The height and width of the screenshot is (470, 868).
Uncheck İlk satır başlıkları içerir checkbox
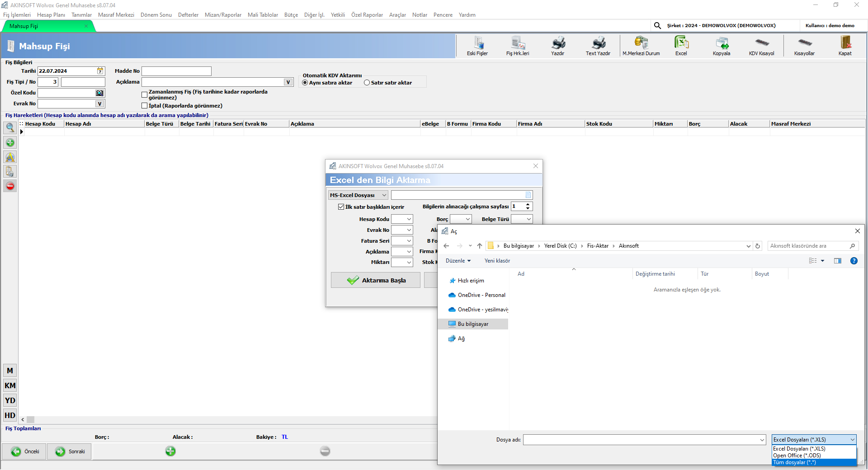tap(341, 207)
